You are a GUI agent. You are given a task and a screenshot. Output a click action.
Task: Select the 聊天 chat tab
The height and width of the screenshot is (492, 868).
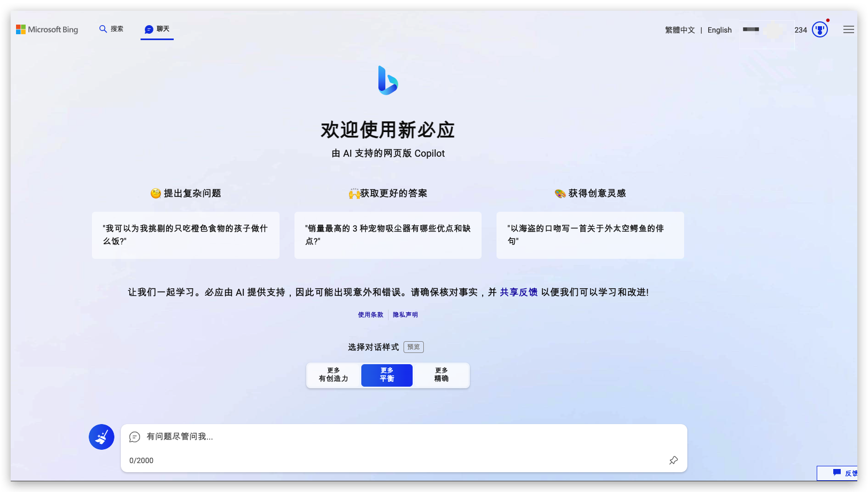(x=157, y=29)
